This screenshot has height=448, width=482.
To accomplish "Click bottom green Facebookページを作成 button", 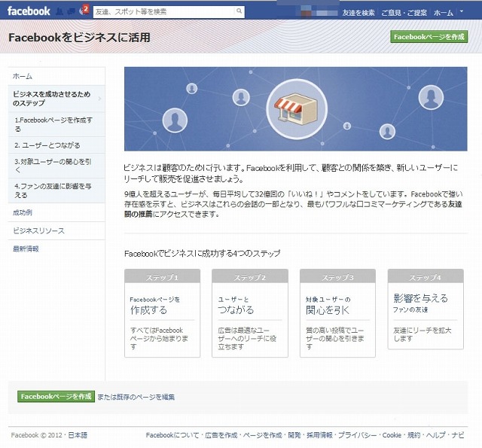I will 56,397.
